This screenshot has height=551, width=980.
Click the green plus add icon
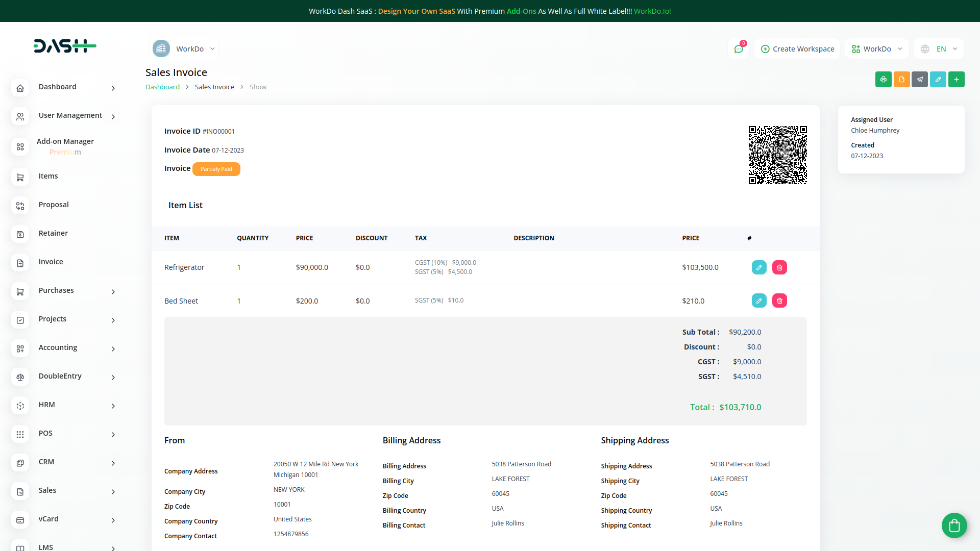[x=956, y=80]
